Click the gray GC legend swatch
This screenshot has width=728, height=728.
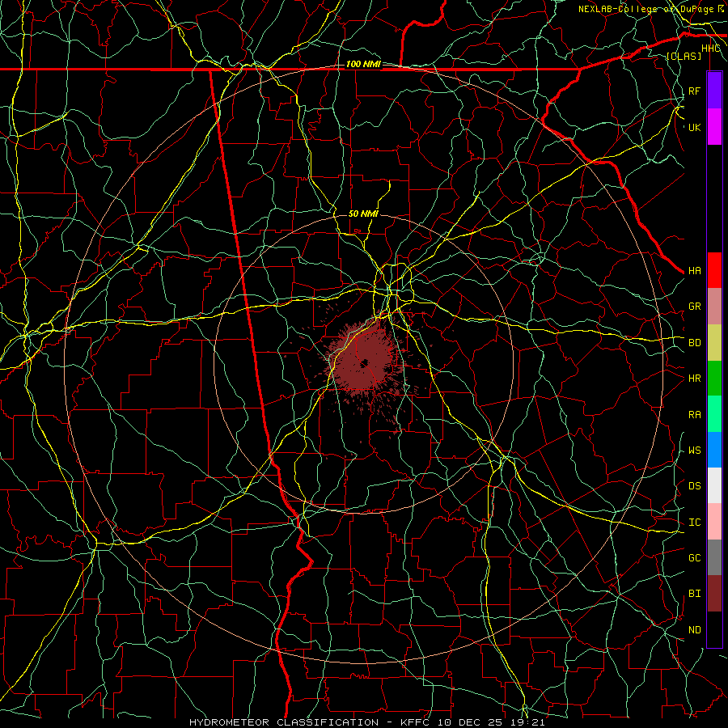click(x=714, y=557)
